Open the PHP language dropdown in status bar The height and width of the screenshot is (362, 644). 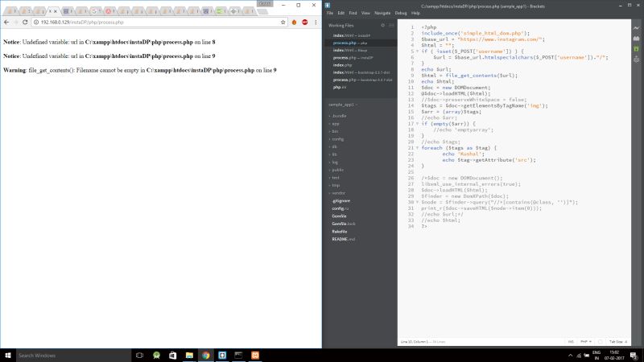coord(586,341)
